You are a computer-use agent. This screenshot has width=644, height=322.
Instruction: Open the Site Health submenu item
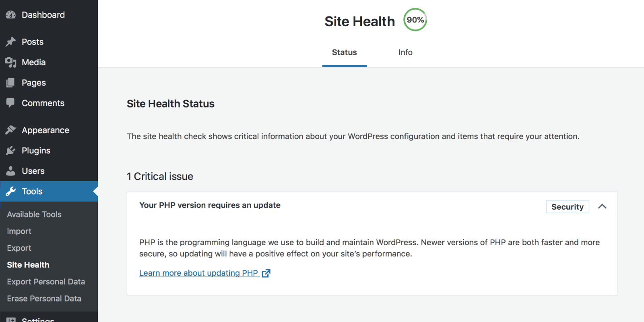coord(28,265)
